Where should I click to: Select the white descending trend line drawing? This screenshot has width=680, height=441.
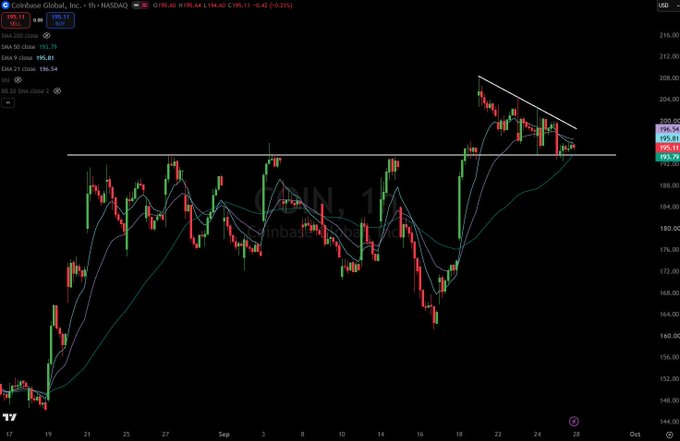click(x=527, y=102)
